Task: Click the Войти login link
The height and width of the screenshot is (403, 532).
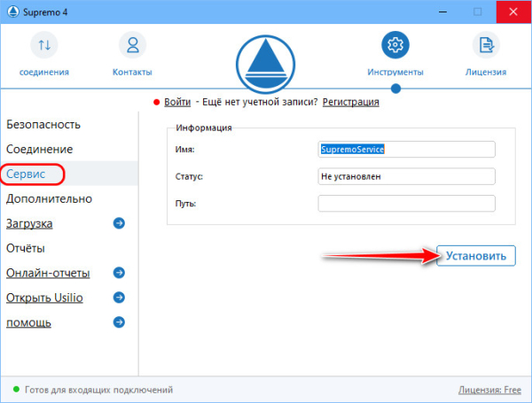Action: (177, 103)
